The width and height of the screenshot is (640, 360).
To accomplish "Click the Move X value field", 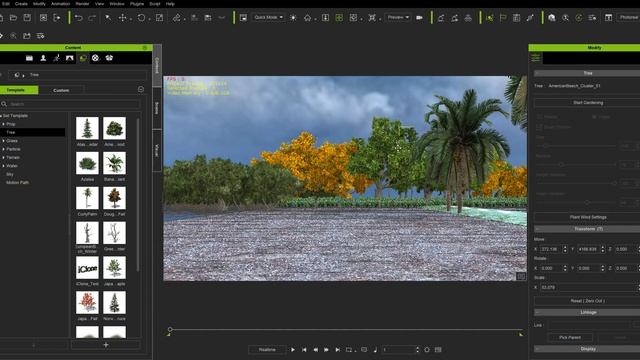I will (x=551, y=249).
